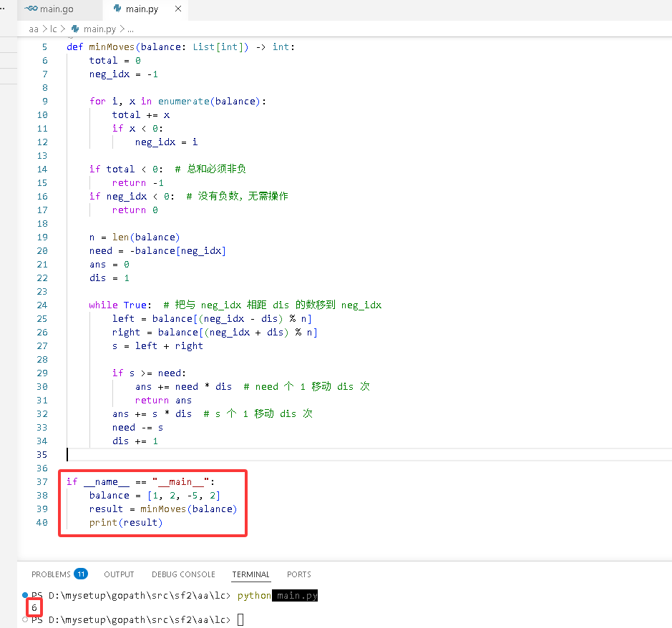The width and height of the screenshot is (672, 628).
Task: Click the 'return ans' statement
Action: coord(163,401)
